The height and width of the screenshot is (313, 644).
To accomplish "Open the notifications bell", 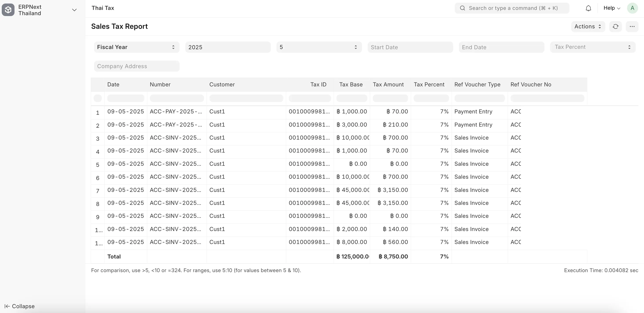I will 588,8.
